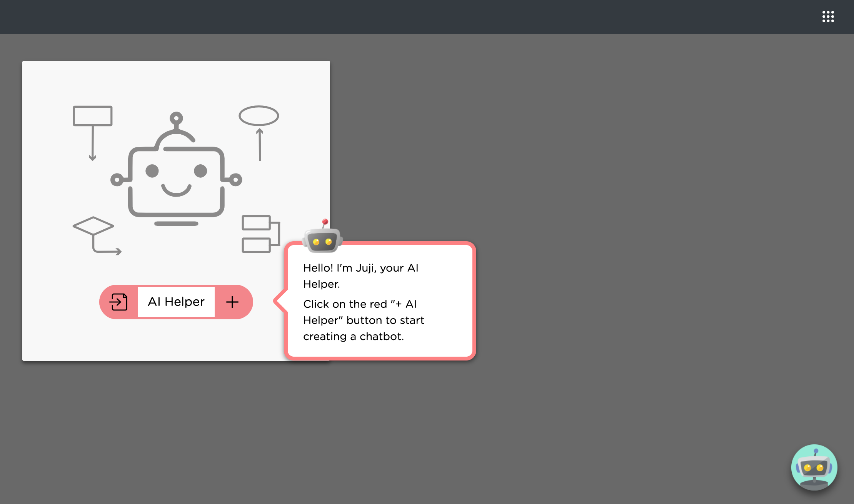Open the Juji chatbot bubble in corner

(x=814, y=467)
